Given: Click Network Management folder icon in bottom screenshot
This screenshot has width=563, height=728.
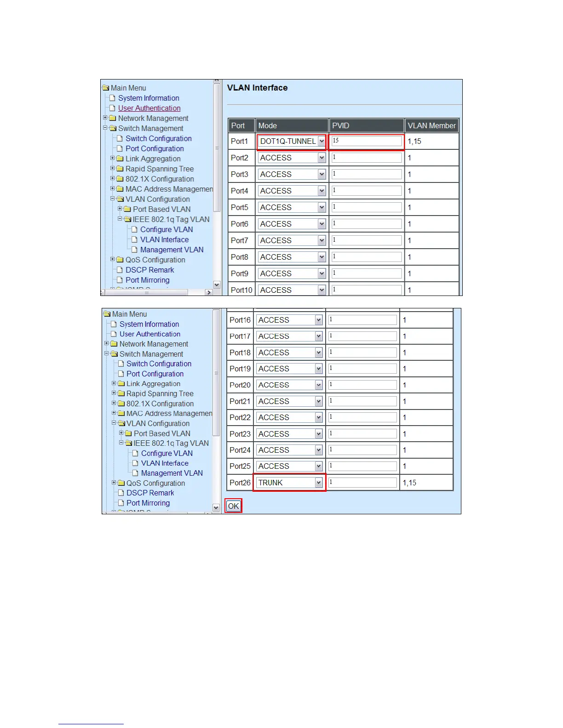Looking at the screenshot, I should click(114, 344).
